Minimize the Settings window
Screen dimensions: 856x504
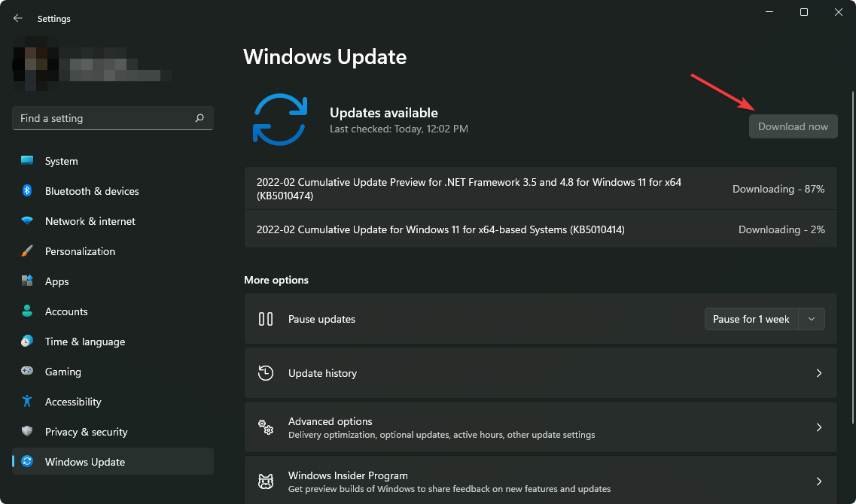(x=769, y=13)
